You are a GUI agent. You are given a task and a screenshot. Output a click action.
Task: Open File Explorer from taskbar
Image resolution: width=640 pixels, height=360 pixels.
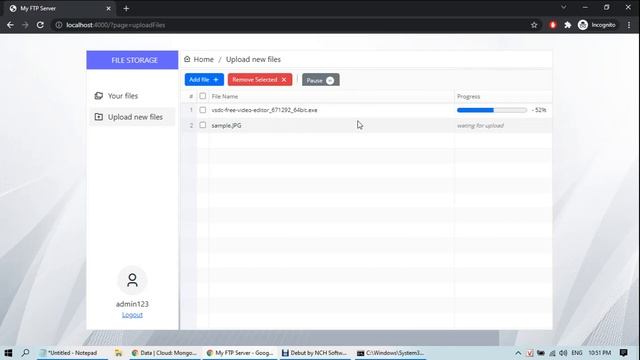[x=118, y=353]
